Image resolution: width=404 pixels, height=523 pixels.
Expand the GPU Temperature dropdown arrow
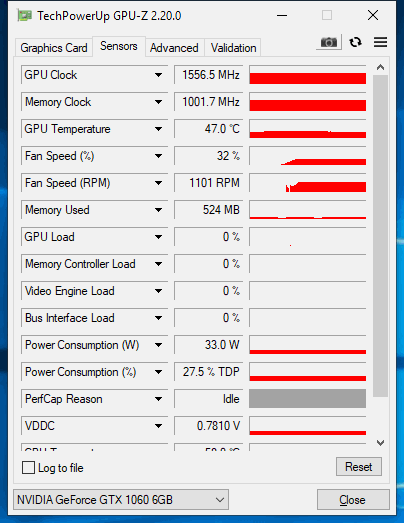point(158,129)
